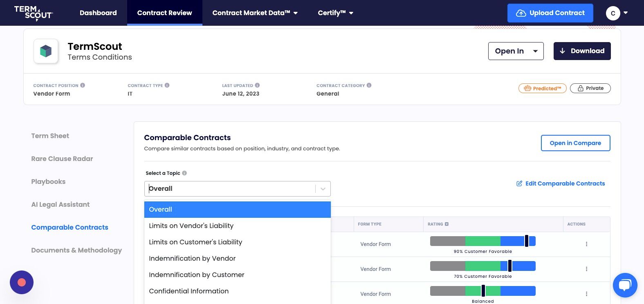Choose Limits on Vendor's Liability topic
644x304 pixels.
pos(238,226)
